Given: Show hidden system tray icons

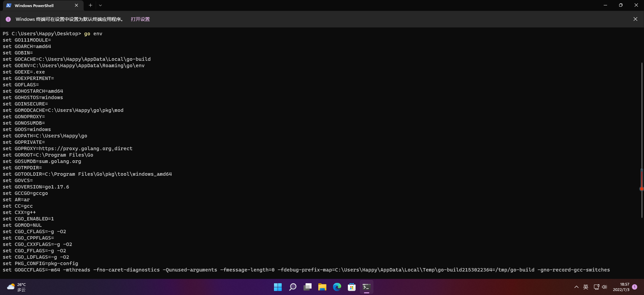Looking at the screenshot, I should point(576,287).
